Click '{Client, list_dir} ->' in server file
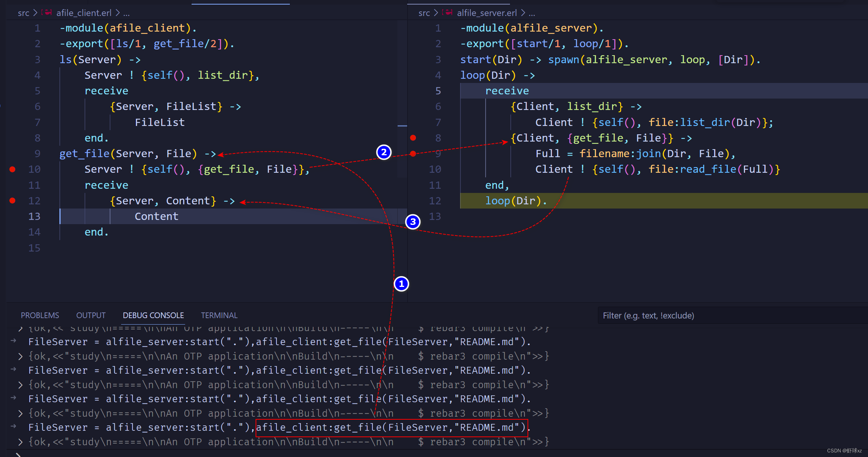Screen dimensions: 868x457 (x=576, y=107)
